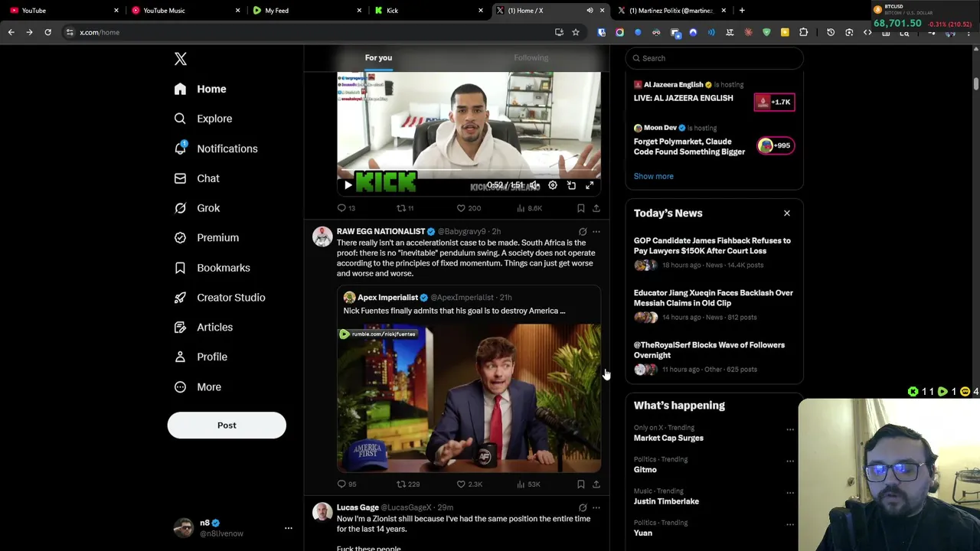Play the Kick video

click(x=348, y=185)
